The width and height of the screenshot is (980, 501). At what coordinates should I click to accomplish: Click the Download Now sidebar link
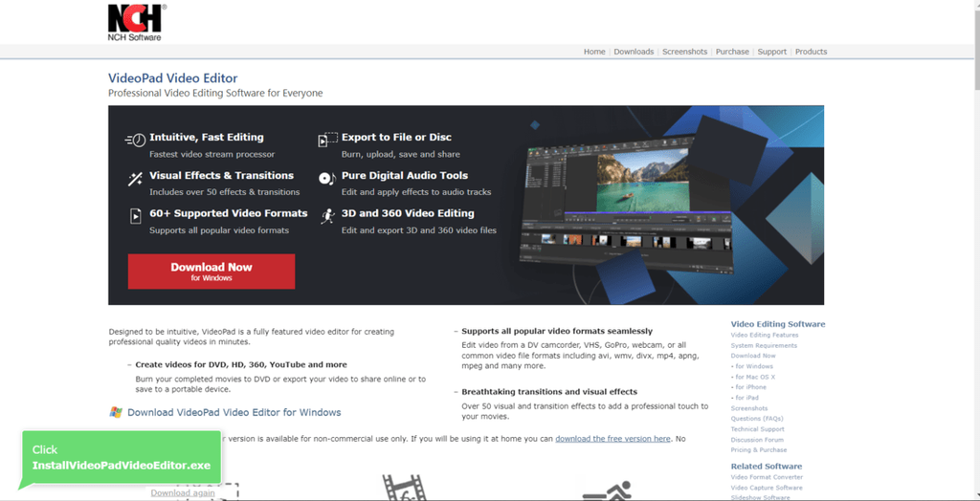pos(753,356)
